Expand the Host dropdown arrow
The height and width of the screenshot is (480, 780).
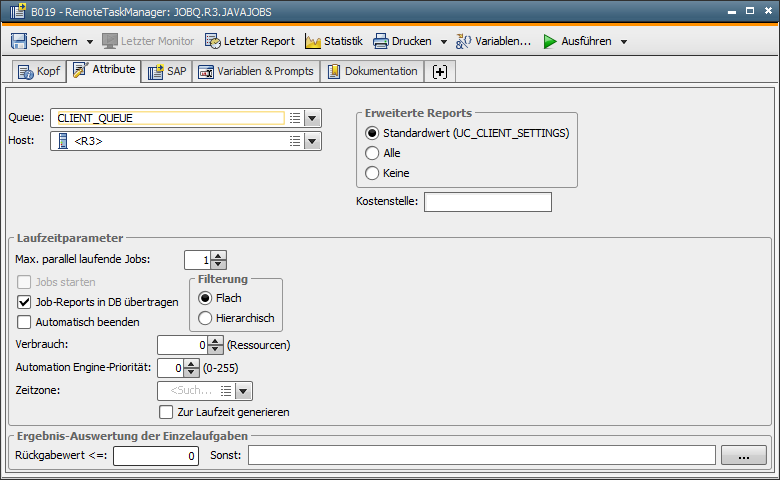tap(313, 142)
